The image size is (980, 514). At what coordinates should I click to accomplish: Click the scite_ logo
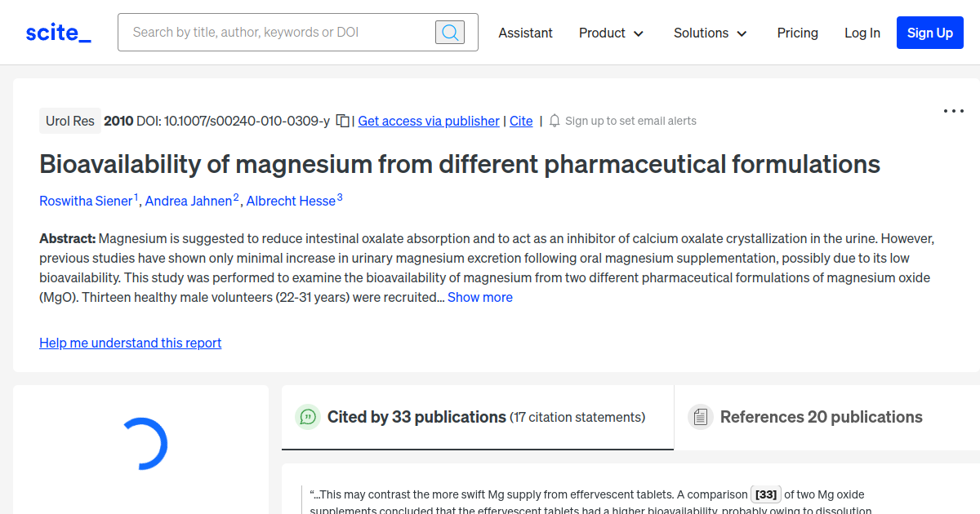(58, 33)
